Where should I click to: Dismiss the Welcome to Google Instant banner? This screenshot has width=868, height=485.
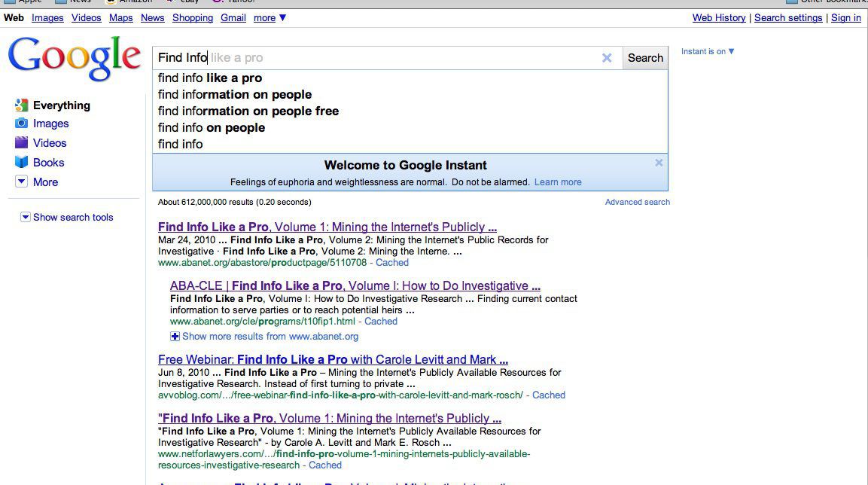click(x=659, y=163)
